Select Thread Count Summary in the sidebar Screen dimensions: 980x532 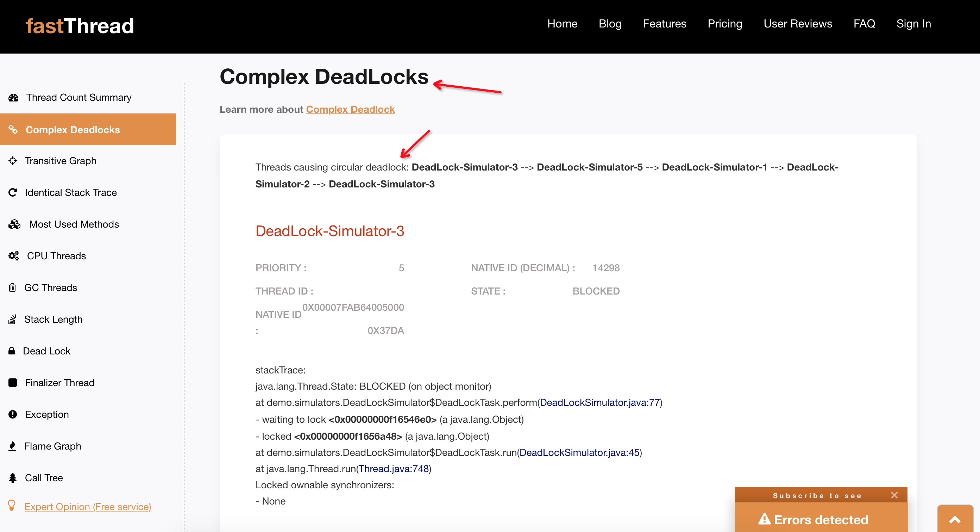79,98
